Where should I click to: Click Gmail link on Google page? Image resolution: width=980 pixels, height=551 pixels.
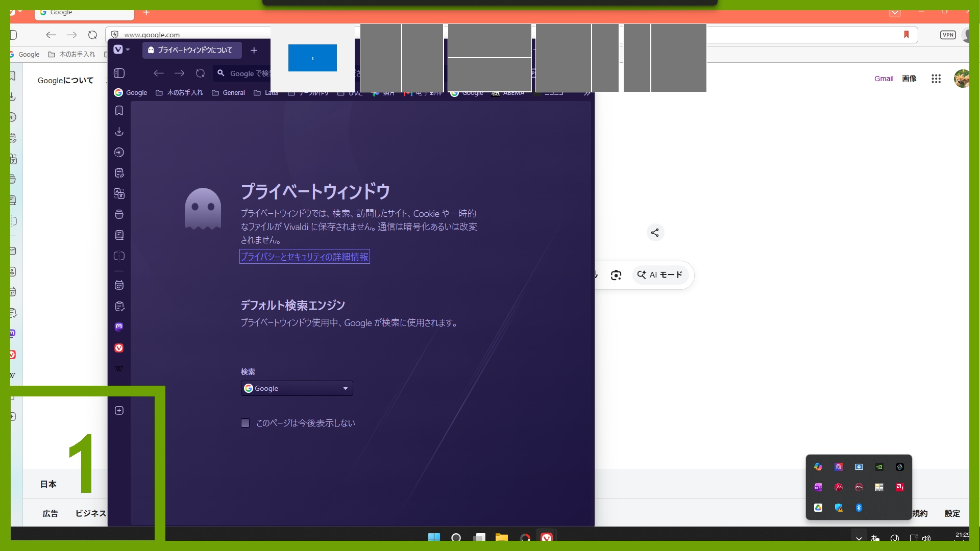(x=884, y=79)
